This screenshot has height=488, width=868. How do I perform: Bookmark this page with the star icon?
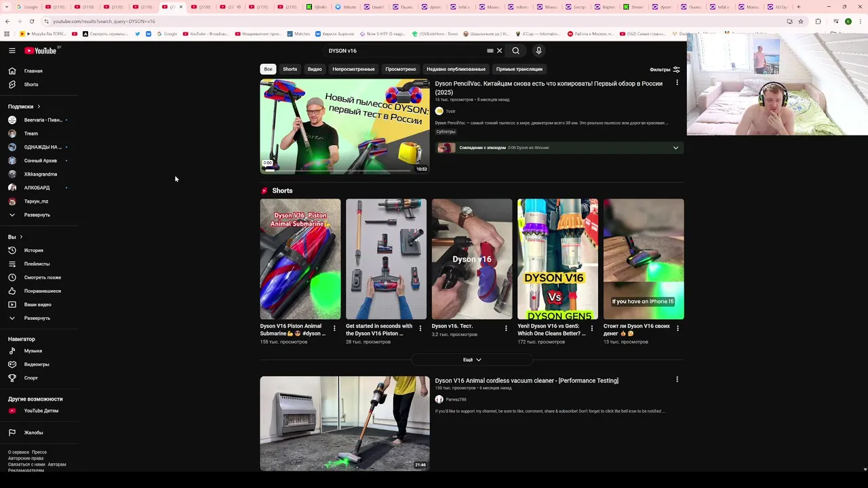pyautogui.click(x=801, y=21)
